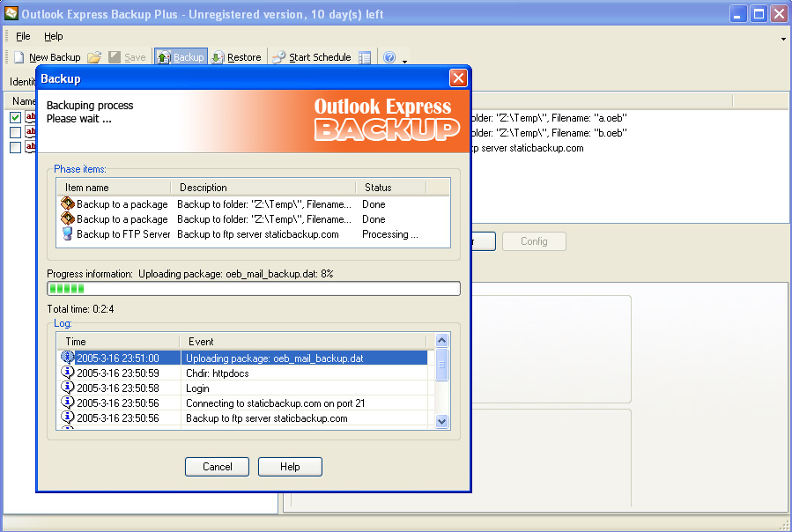Click main window row with Filename "b.oeb"
Image resolution: width=792 pixels, height=532 pixels.
[549, 133]
